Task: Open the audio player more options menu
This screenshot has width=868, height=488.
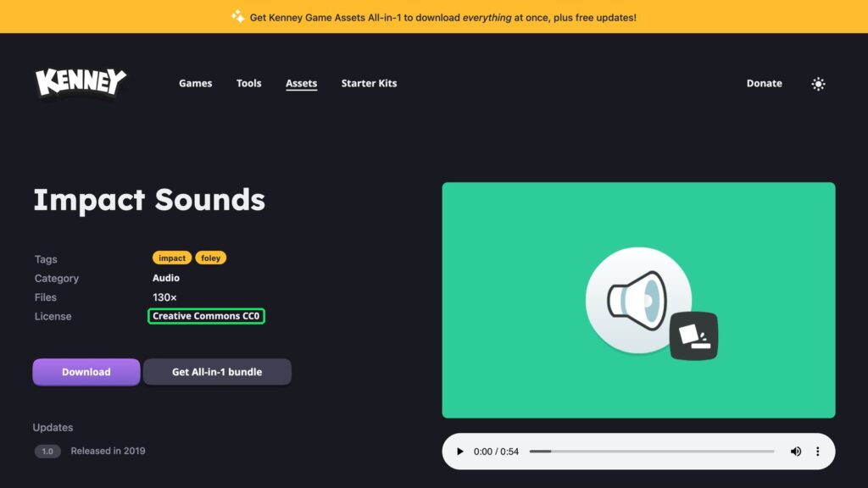Action: click(x=818, y=452)
